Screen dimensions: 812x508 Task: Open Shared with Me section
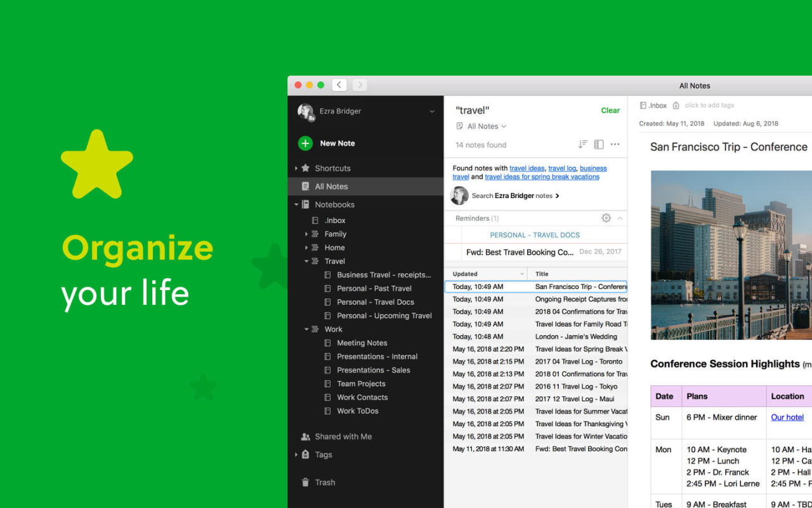point(343,437)
